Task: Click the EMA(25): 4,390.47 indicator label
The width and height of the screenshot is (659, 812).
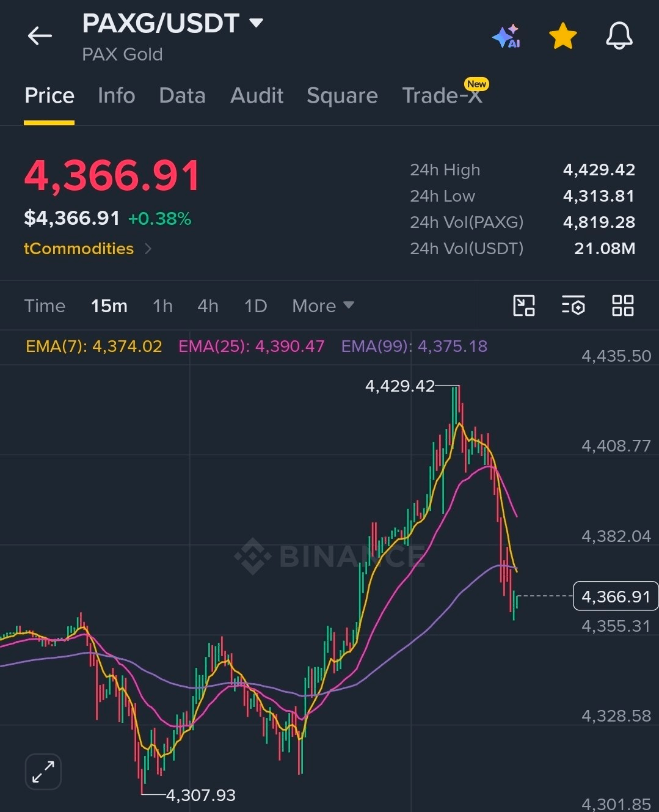Action: [x=251, y=346]
